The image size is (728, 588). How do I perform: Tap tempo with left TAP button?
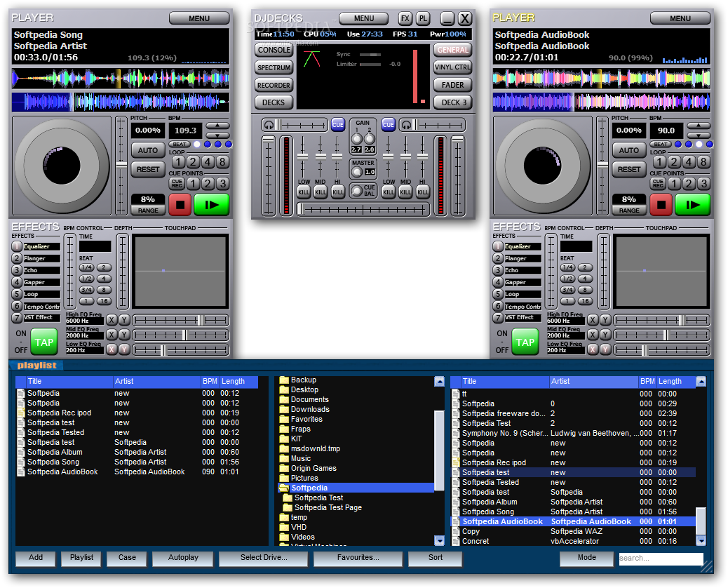44,342
